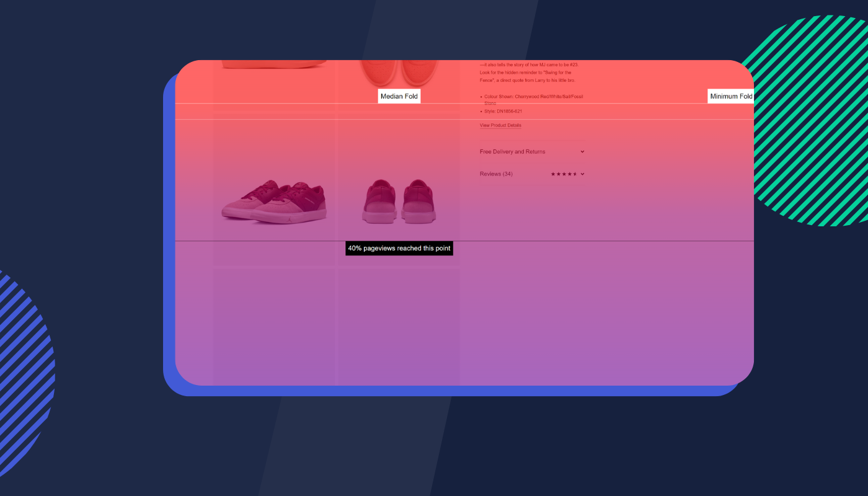Click the star rating group next to Reviews
This screenshot has width=868, height=496.
pos(564,174)
